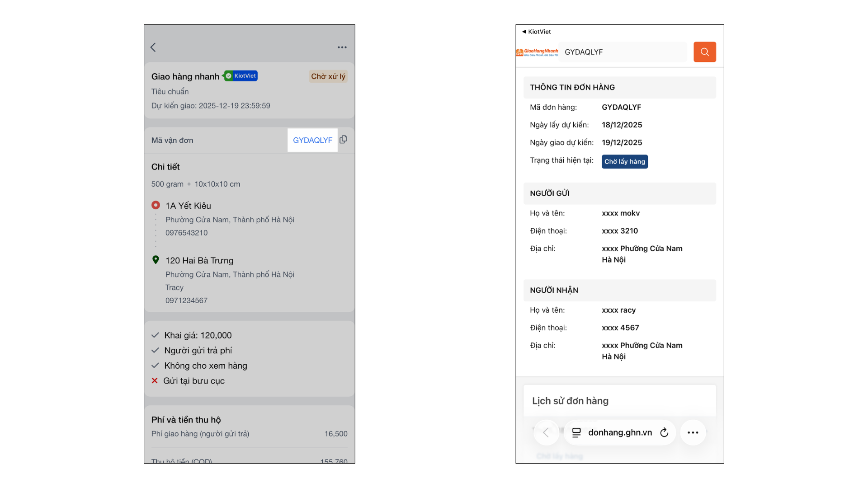Tap the GiaoHangNhanh logo
The width and height of the screenshot is (868, 488).
click(x=537, y=52)
